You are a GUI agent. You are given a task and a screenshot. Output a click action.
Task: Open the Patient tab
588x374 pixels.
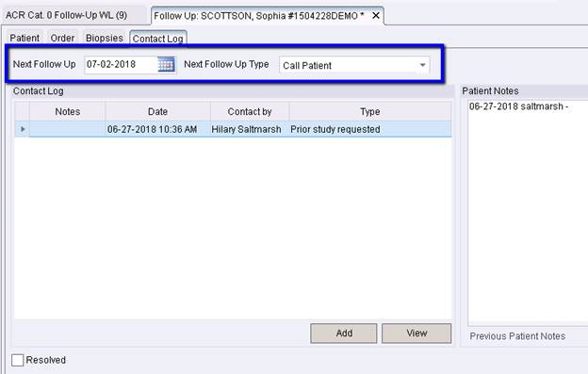click(24, 39)
